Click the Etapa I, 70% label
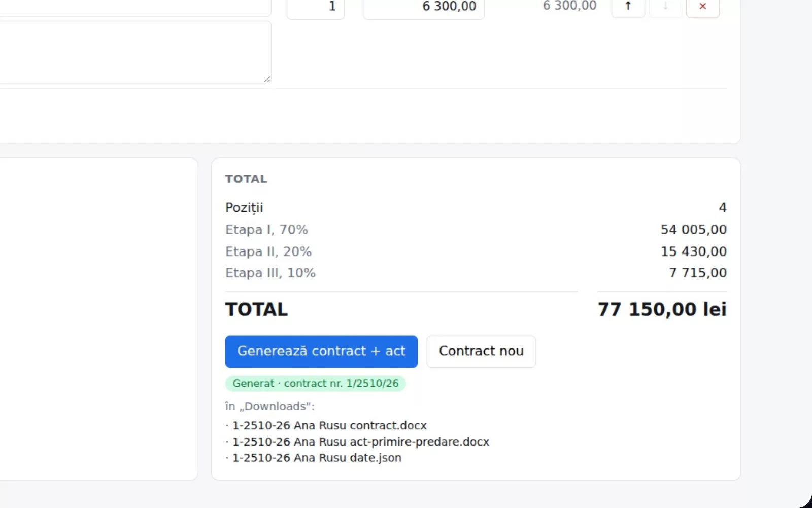The width and height of the screenshot is (812, 508). point(266,230)
